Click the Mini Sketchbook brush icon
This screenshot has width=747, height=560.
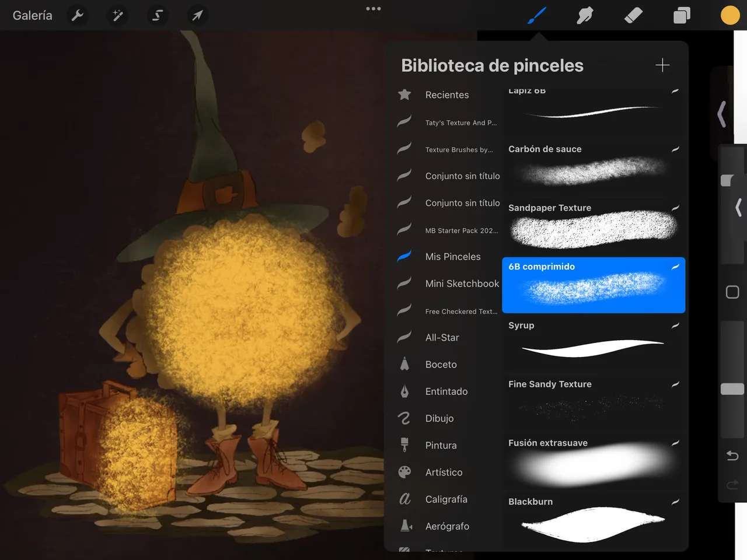tap(404, 283)
